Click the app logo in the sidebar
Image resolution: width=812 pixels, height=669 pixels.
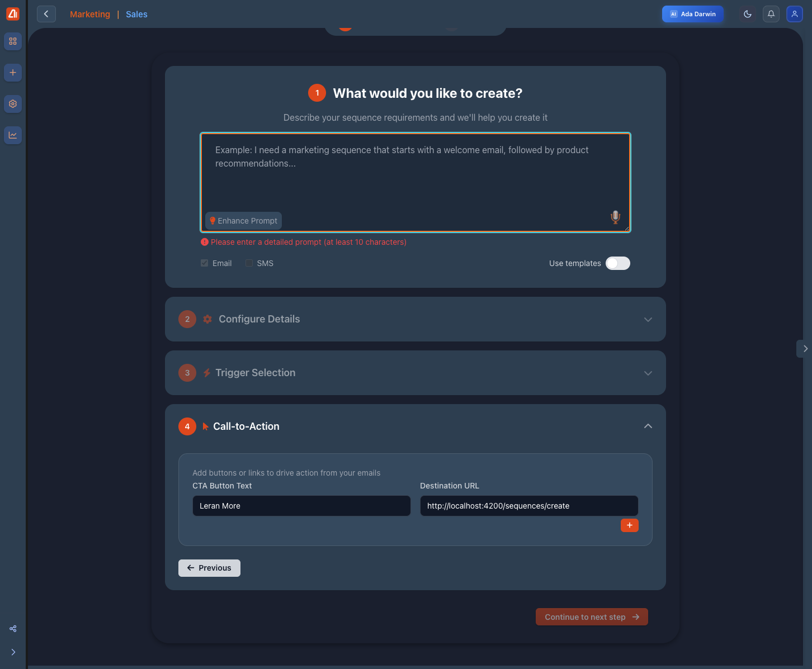(13, 13)
